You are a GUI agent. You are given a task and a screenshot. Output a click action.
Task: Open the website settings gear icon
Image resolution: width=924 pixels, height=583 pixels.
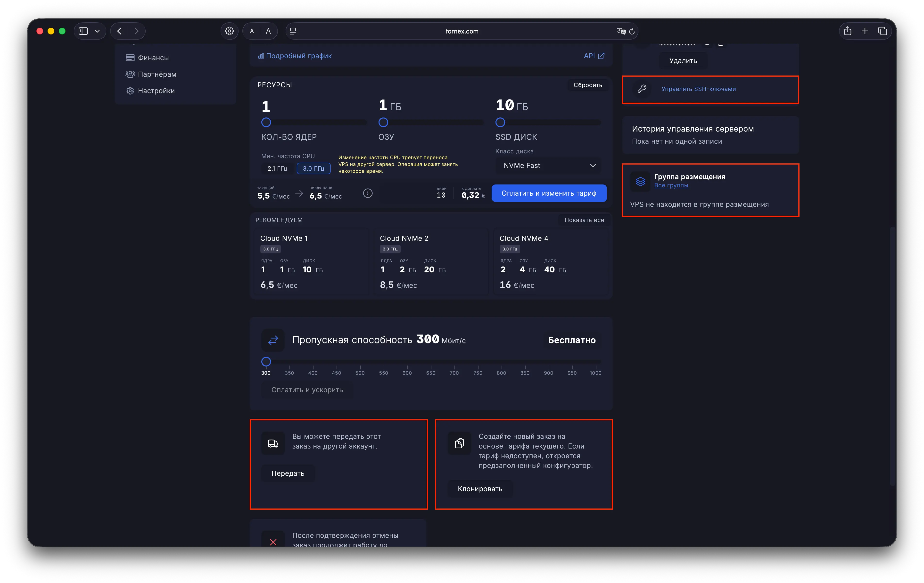click(x=230, y=31)
